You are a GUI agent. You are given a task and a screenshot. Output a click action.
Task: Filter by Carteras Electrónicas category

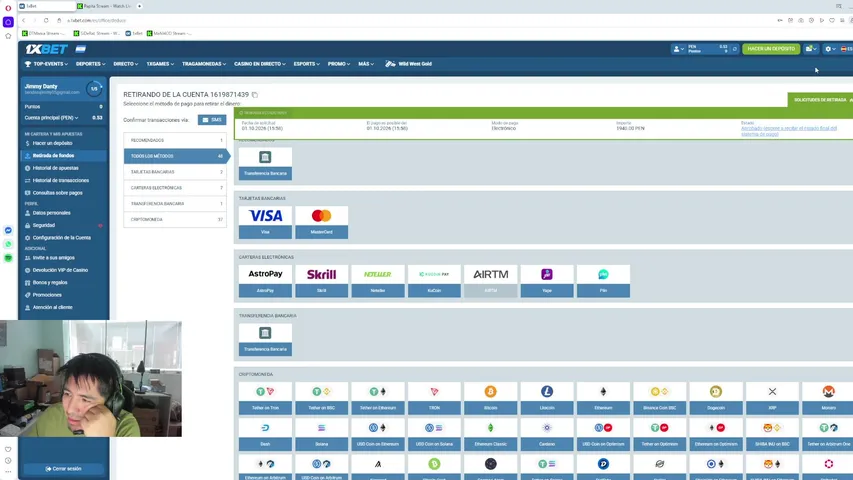175,188
